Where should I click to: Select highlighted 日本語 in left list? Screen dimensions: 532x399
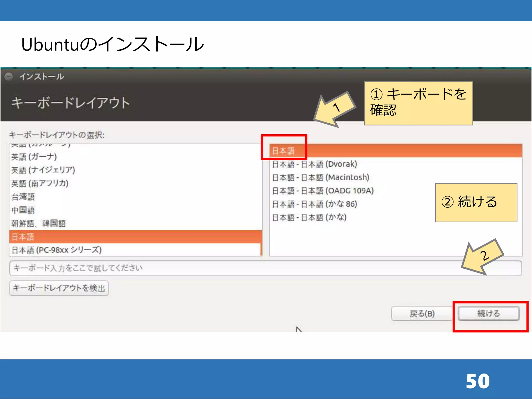(x=135, y=237)
